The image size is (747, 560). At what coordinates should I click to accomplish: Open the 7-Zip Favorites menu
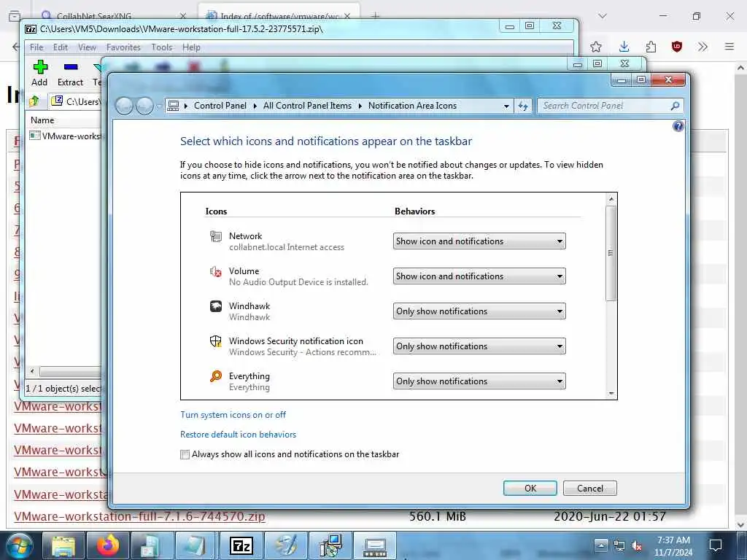pyautogui.click(x=123, y=47)
